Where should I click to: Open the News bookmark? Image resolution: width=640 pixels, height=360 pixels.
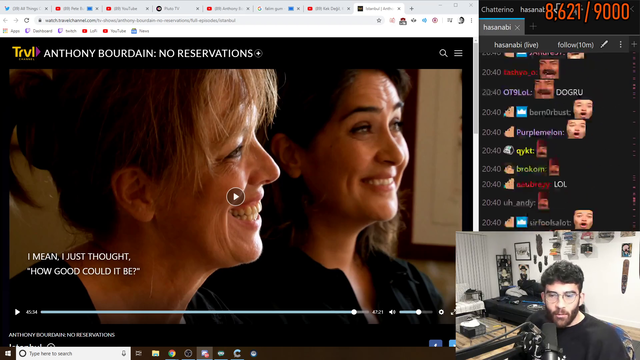(140, 31)
